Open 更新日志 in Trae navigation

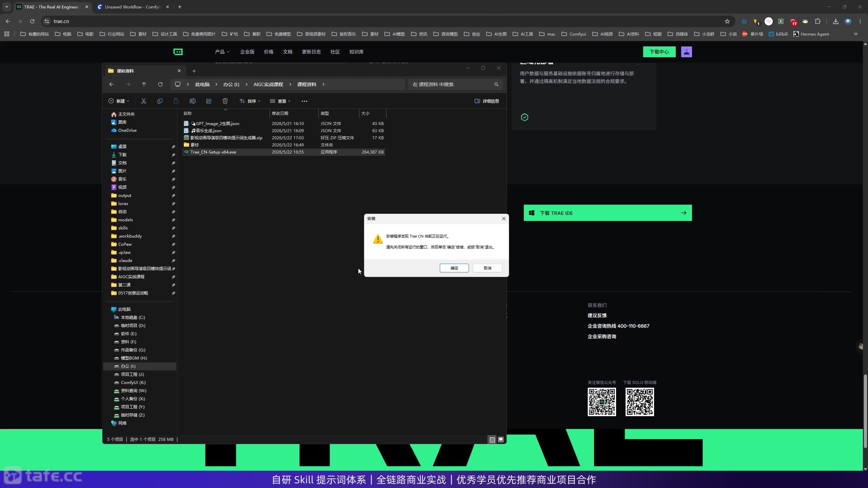click(311, 52)
